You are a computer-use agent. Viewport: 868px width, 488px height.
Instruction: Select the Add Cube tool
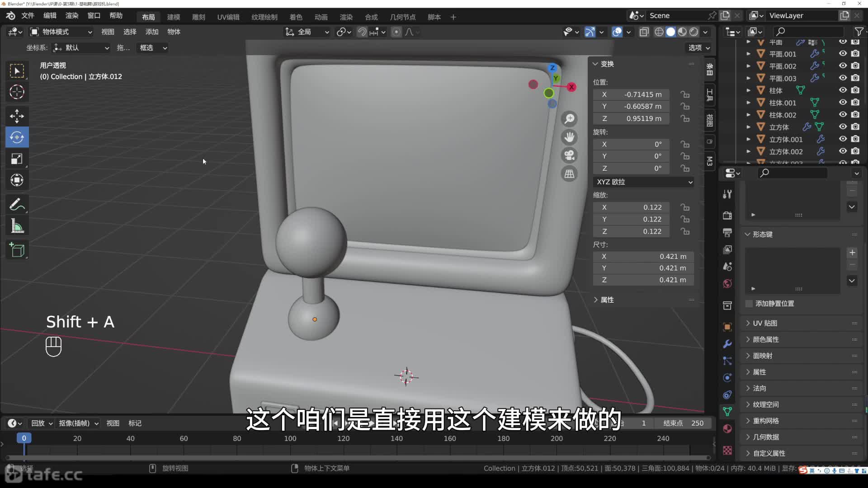click(17, 250)
